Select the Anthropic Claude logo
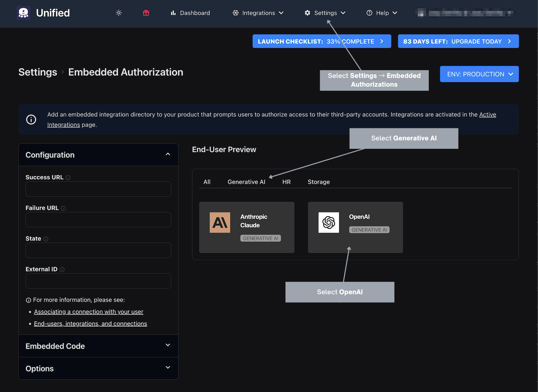The width and height of the screenshot is (538, 392). pos(220,222)
